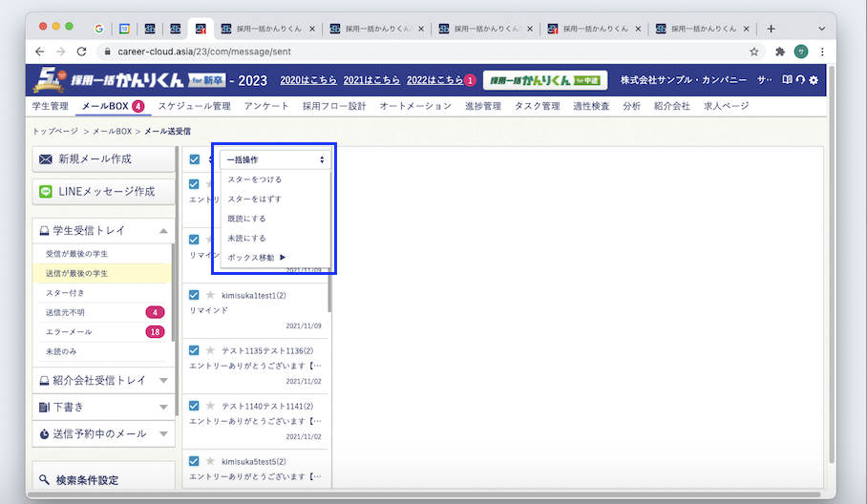Open the browser extensions puzzle icon
The image size is (867, 504).
click(780, 52)
